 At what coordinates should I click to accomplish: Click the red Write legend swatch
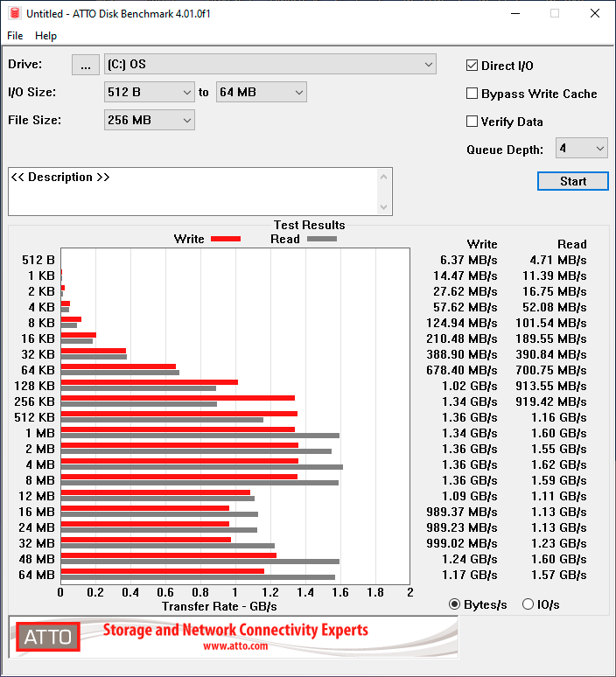pos(226,239)
